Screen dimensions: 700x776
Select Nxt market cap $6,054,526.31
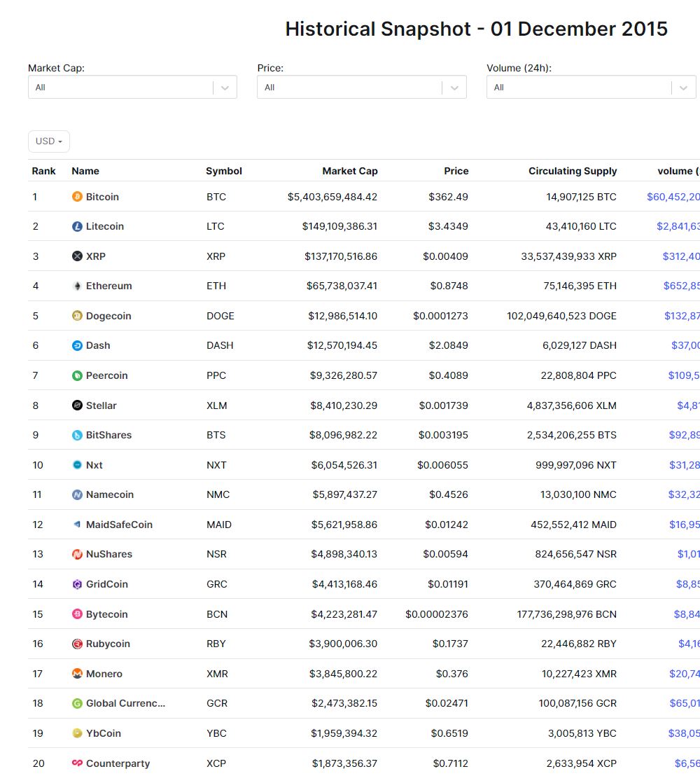coord(344,465)
